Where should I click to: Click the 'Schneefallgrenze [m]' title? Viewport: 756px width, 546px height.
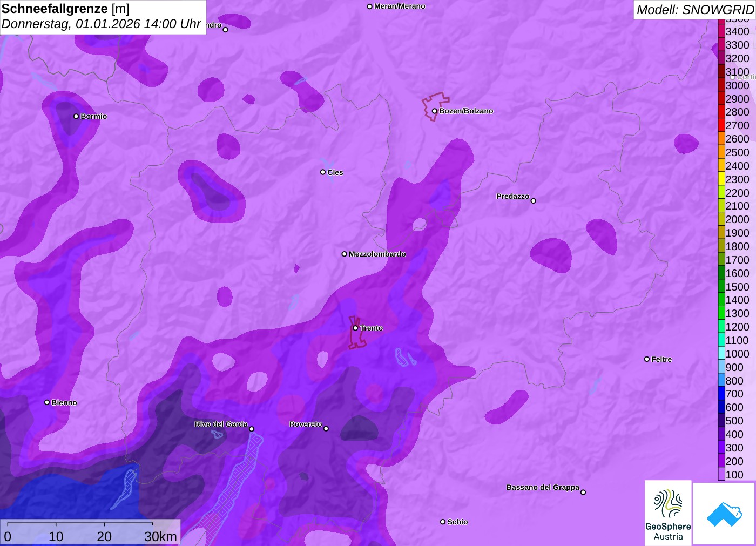coord(66,9)
